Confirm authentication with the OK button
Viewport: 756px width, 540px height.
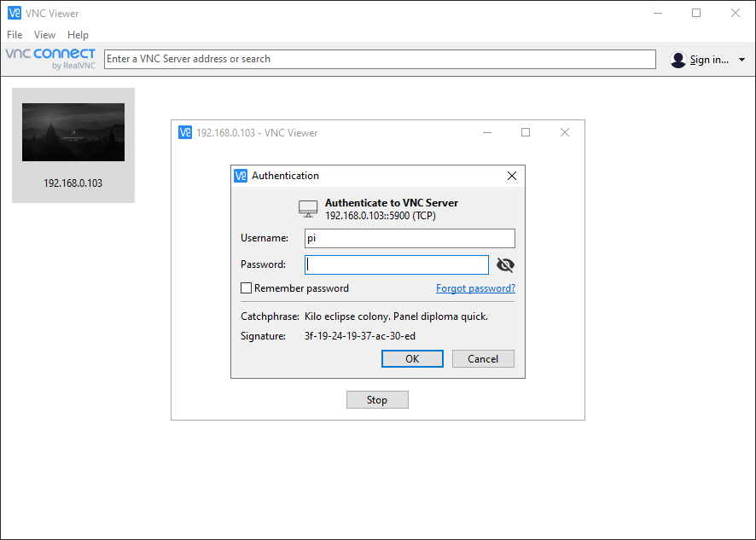(412, 358)
